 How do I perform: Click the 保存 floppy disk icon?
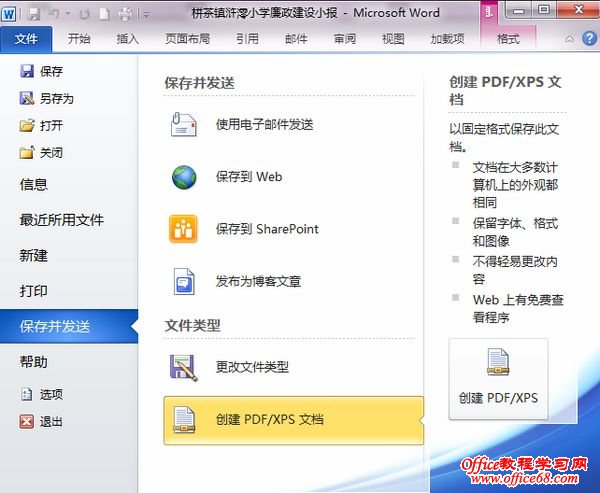[27, 71]
